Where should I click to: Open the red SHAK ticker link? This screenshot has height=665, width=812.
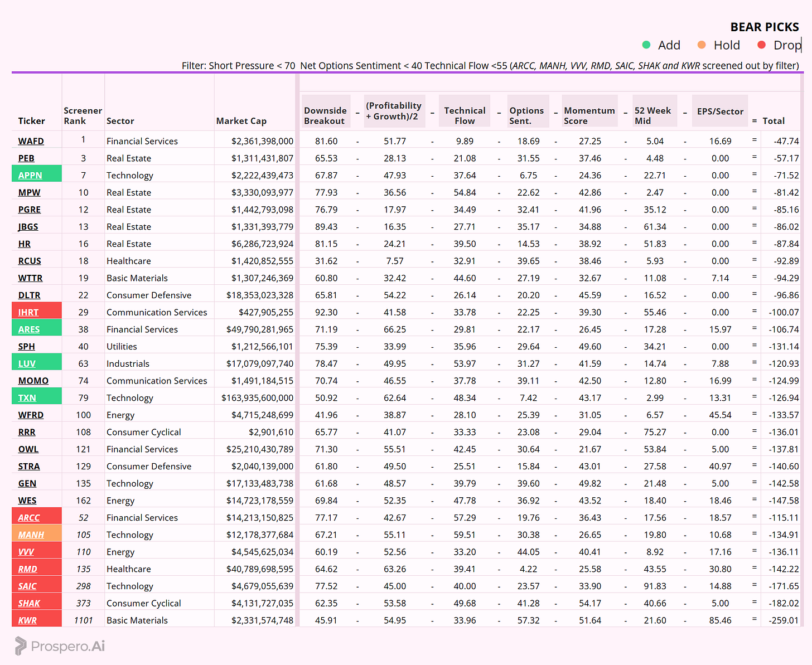29,603
